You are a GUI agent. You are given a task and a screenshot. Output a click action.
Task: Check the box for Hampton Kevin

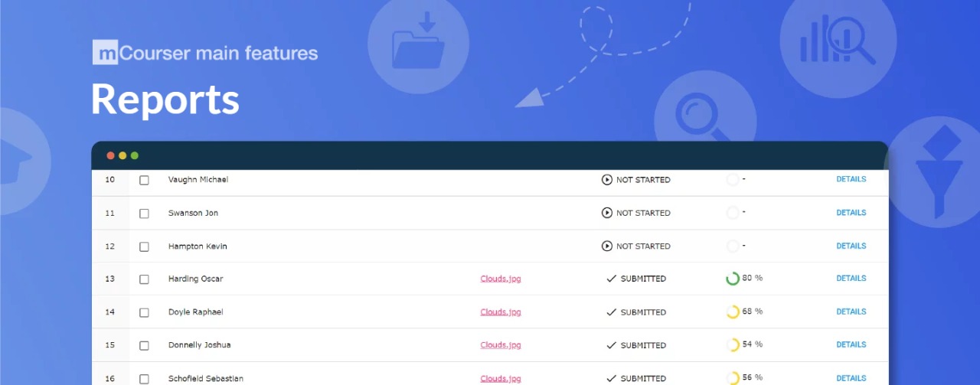pos(144,246)
